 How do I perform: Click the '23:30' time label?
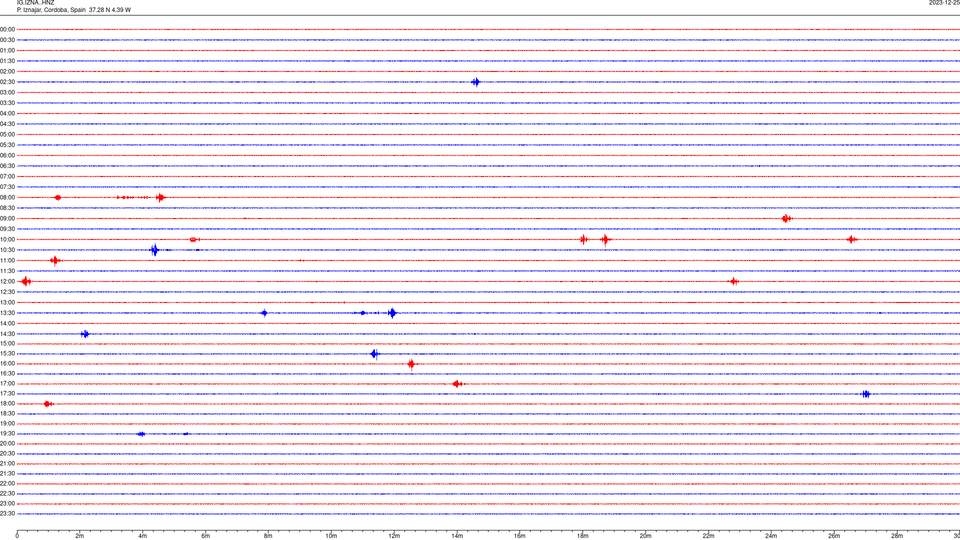click(x=7, y=514)
